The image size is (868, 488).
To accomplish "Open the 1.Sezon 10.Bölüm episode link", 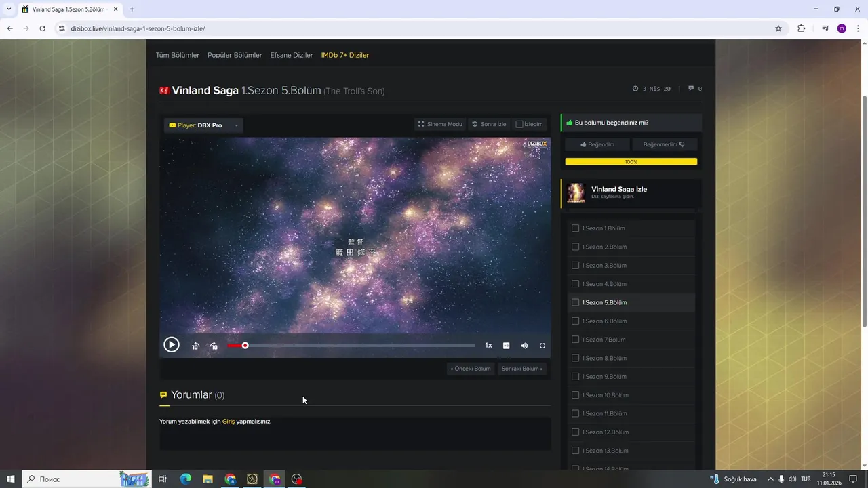I will point(606,395).
